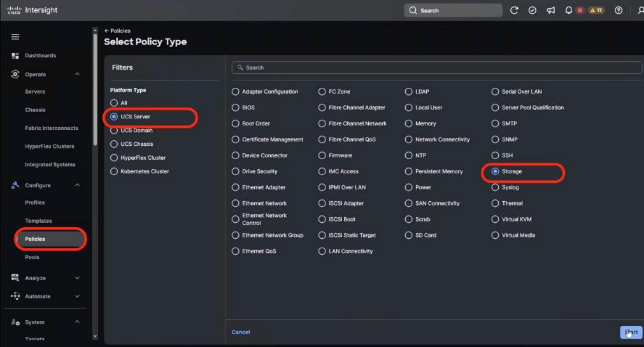Open HyperFlex Clusters in sidebar
The height and width of the screenshot is (347, 644).
(49, 146)
